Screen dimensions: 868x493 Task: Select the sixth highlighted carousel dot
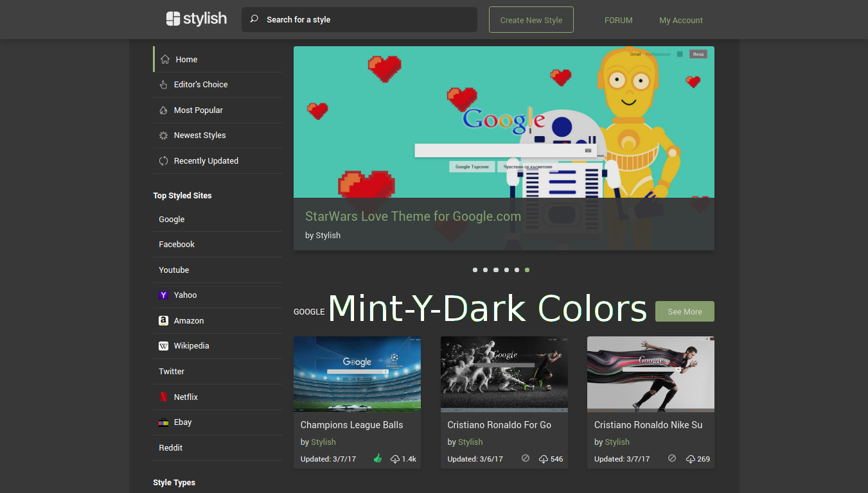[x=527, y=270]
